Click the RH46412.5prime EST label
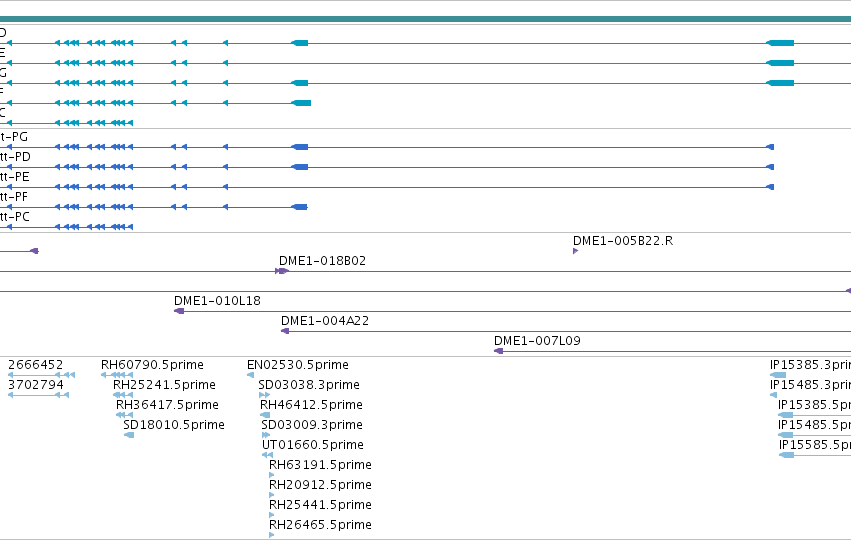 (x=311, y=405)
